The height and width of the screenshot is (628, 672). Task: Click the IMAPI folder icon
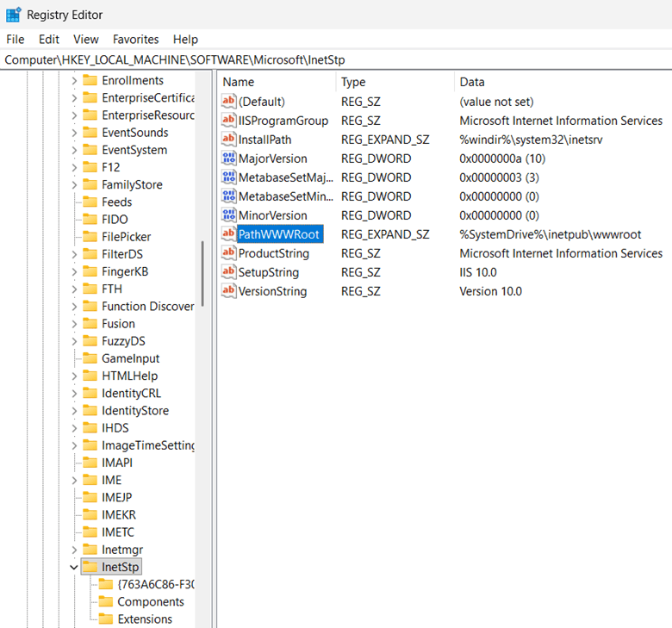pos(90,463)
